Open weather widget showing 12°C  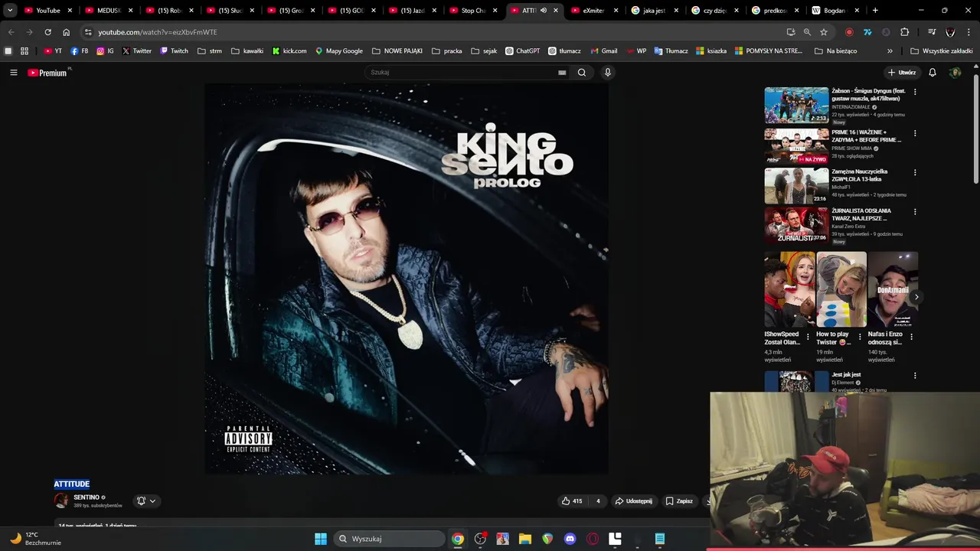click(x=35, y=539)
